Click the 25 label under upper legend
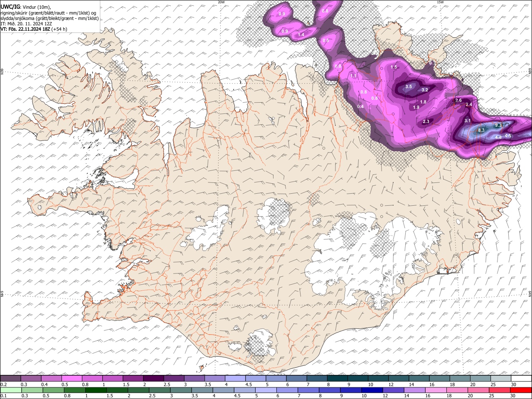Viewport: 532px width, 399px height. (x=493, y=384)
